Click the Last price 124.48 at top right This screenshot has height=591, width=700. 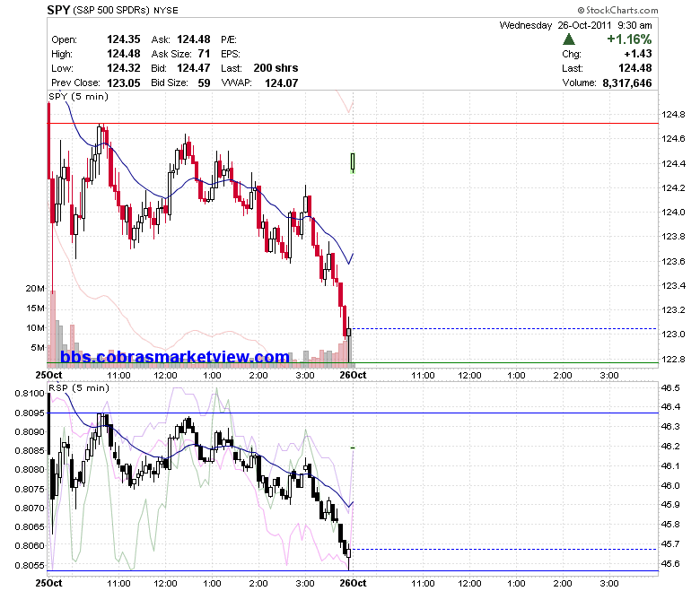coord(634,68)
